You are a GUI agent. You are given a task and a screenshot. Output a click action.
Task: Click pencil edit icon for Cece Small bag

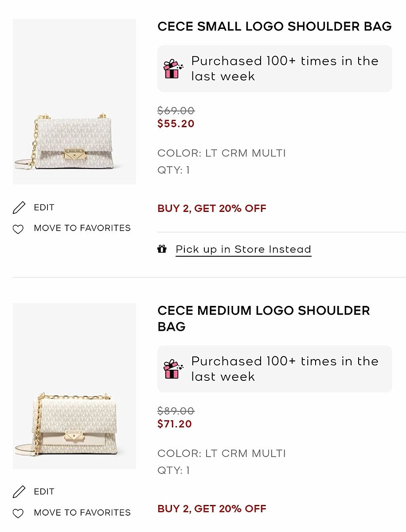[x=19, y=207]
